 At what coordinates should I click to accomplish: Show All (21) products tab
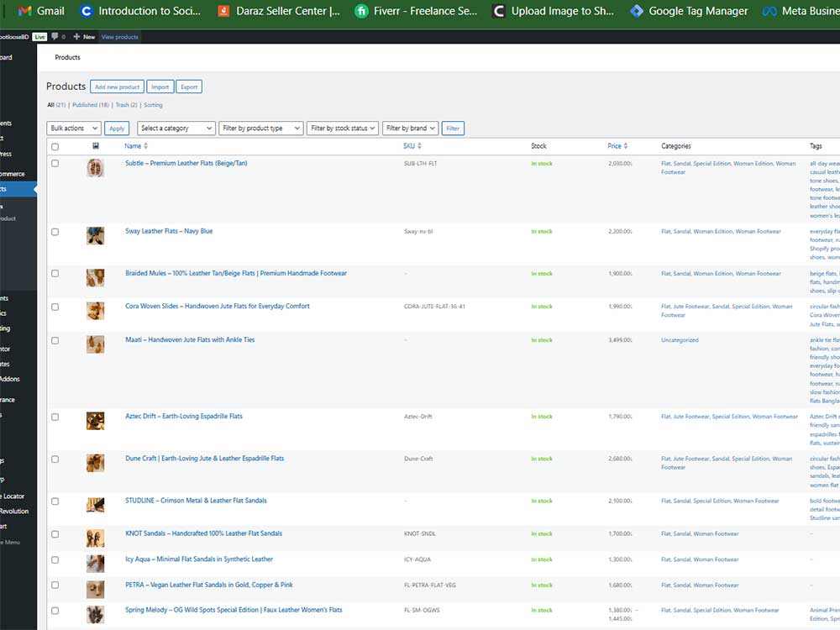[x=56, y=105]
